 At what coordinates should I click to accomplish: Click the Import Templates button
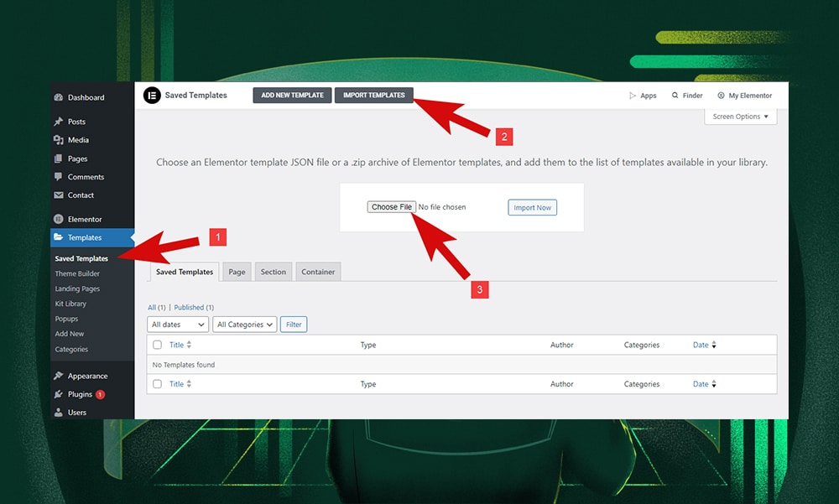click(373, 96)
